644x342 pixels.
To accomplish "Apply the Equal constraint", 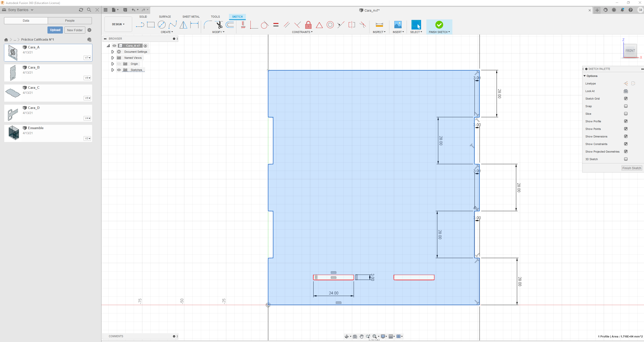I will pyautogui.click(x=276, y=25).
